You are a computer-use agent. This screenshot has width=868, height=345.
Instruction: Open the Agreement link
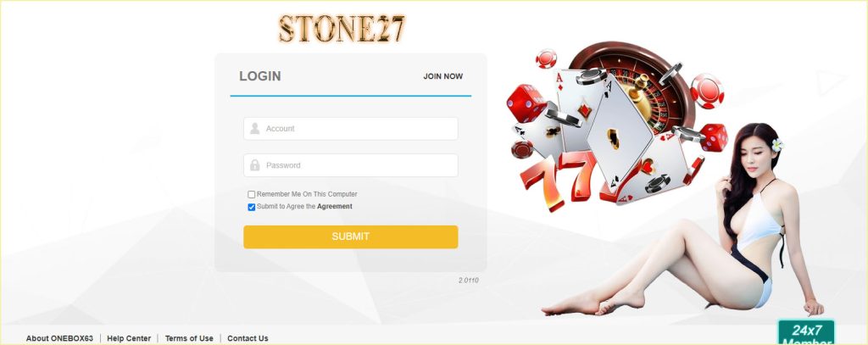tap(334, 207)
